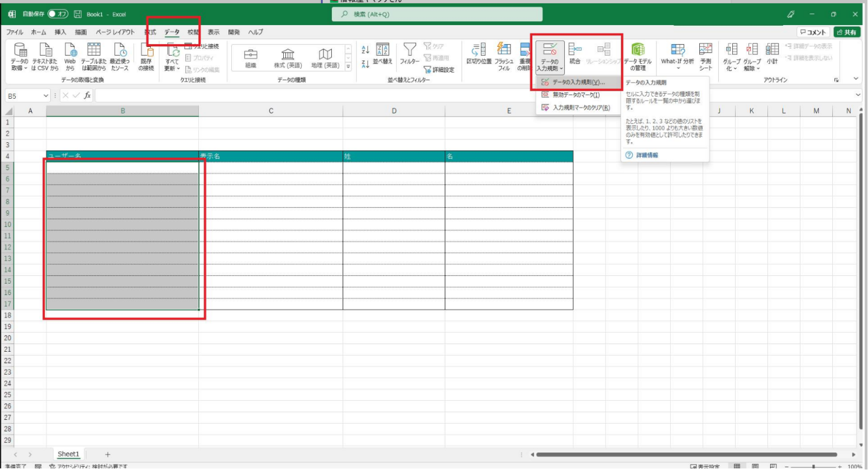Run フラッシュ フィル
This screenshot has width=868, height=470.
[x=504, y=57]
